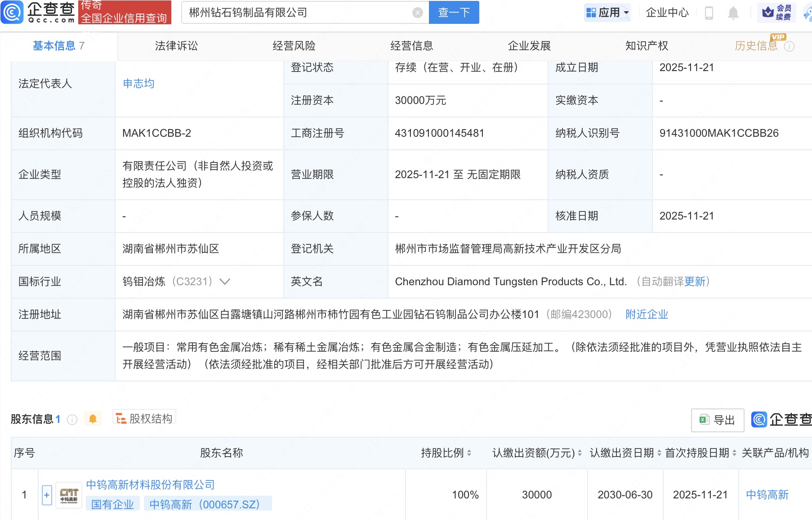The image size is (812, 520).
Task: Open legal representative 申志均 link
Action: [x=138, y=83]
